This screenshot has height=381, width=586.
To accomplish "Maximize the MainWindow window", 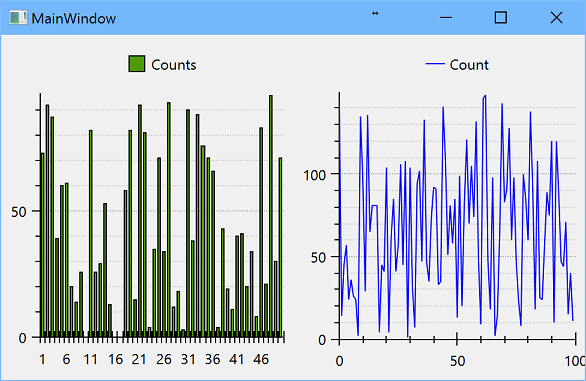I will (501, 18).
